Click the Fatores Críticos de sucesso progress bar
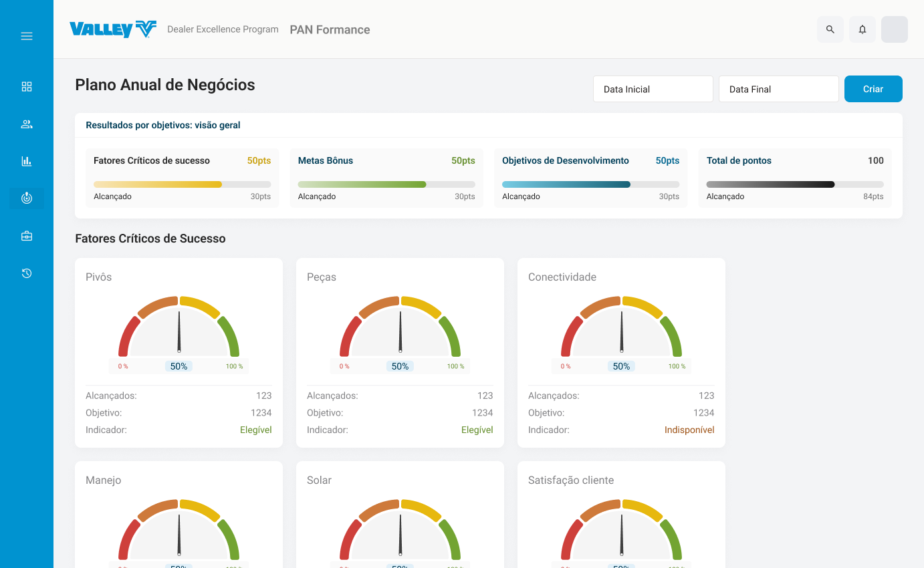The image size is (924, 568). tap(182, 184)
